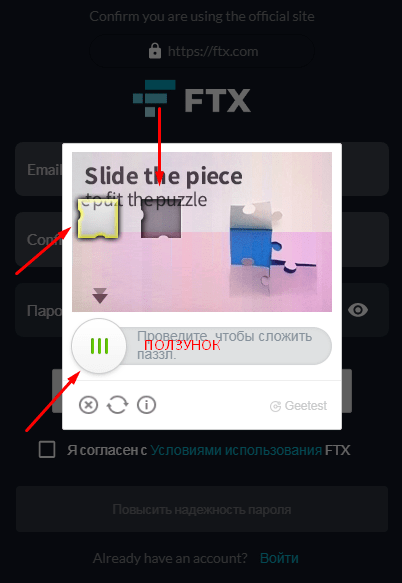
Task: Click Повысить надежность пароля button
Action: point(202,509)
